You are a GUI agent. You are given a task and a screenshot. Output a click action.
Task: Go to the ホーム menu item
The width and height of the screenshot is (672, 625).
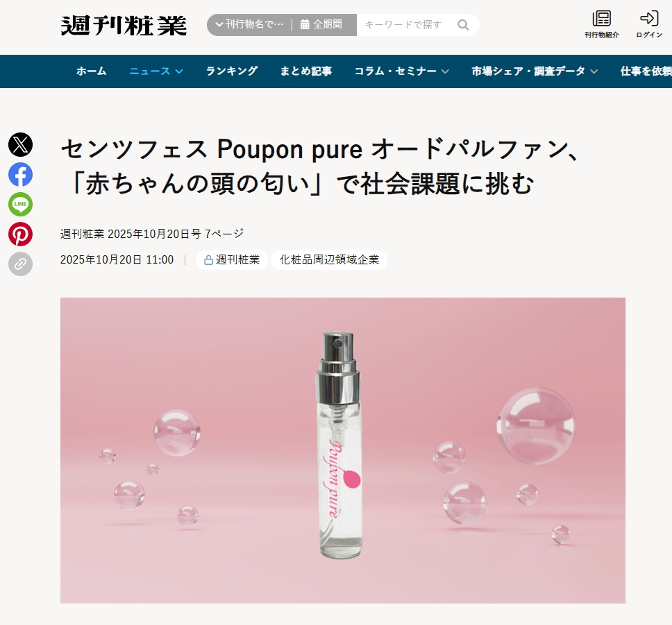point(91,71)
